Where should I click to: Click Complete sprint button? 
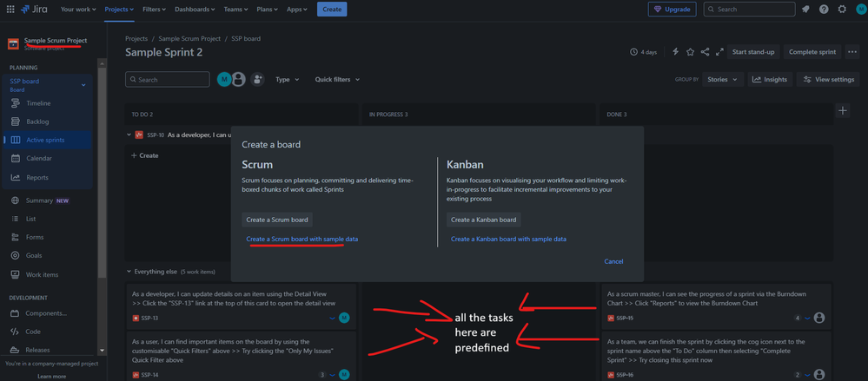click(812, 51)
